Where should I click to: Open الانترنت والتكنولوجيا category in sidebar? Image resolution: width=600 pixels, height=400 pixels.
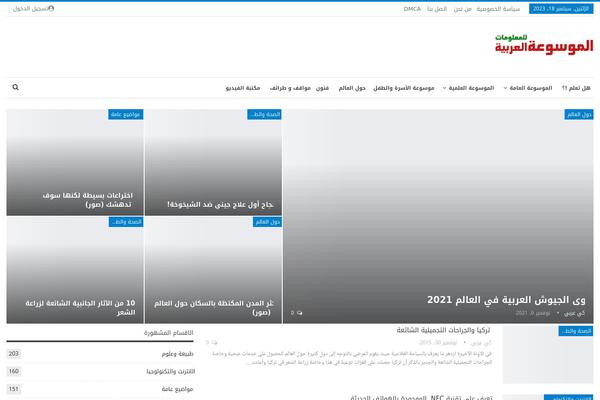(x=171, y=372)
